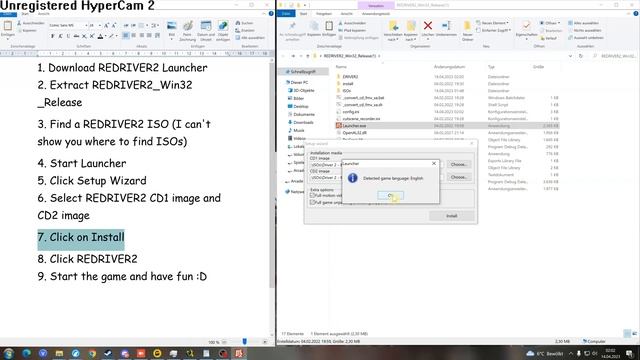Toggle the Full game unpack checkbox

[312, 202]
